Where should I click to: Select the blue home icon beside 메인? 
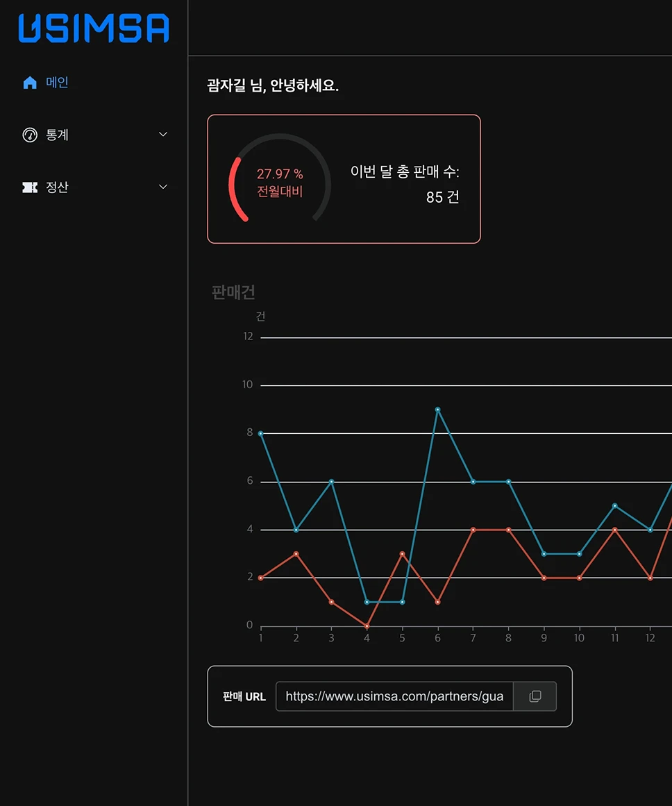[28, 82]
